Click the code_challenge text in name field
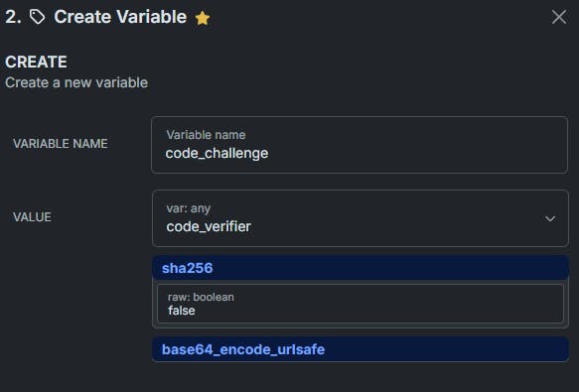 pyautogui.click(x=217, y=153)
